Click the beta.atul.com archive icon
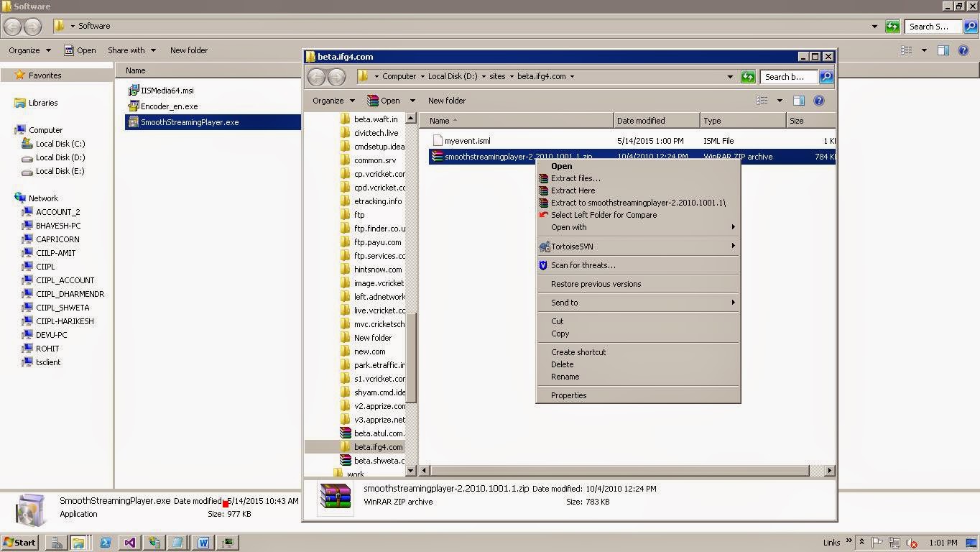The height and width of the screenshot is (552, 980). pos(346,433)
